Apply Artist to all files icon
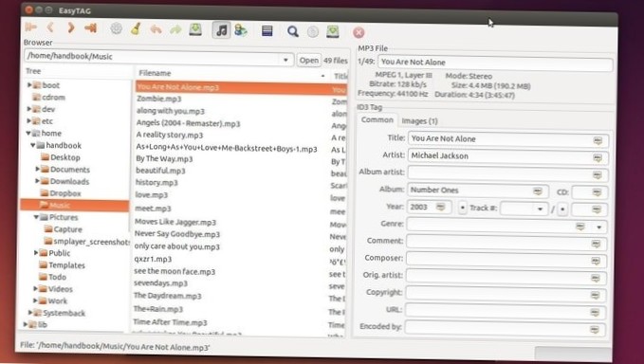Screen dimensions: 644x364 598,158
